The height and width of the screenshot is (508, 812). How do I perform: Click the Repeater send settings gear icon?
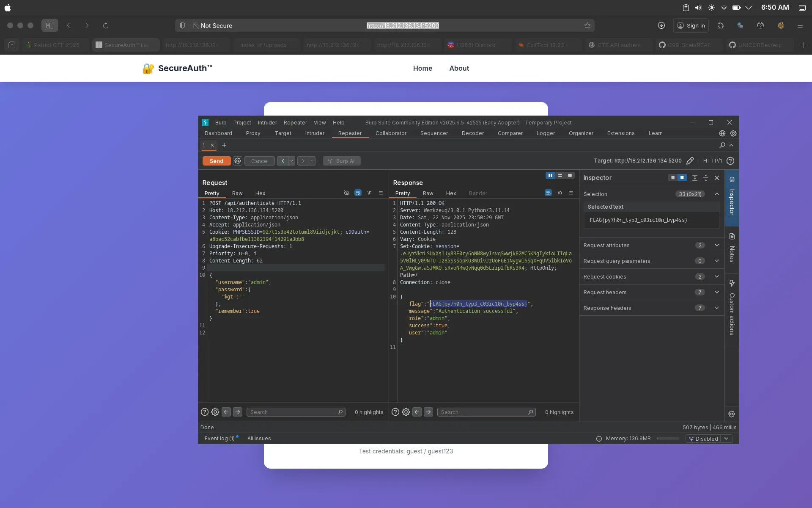pos(238,161)
